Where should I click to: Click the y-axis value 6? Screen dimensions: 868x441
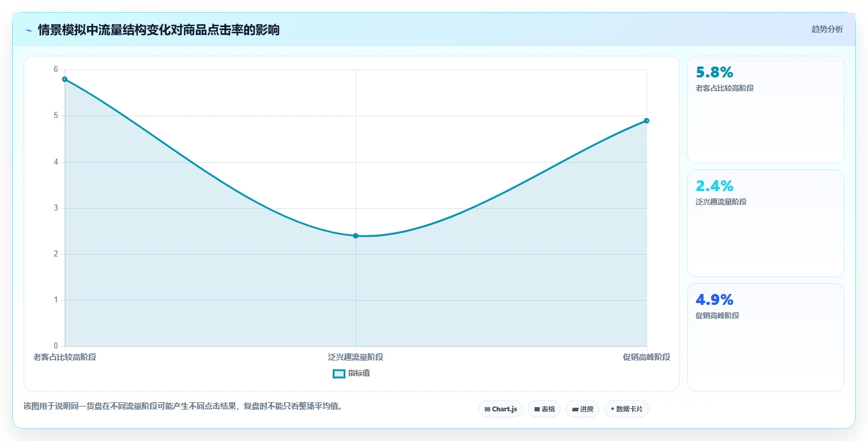[x=56, y=70]
